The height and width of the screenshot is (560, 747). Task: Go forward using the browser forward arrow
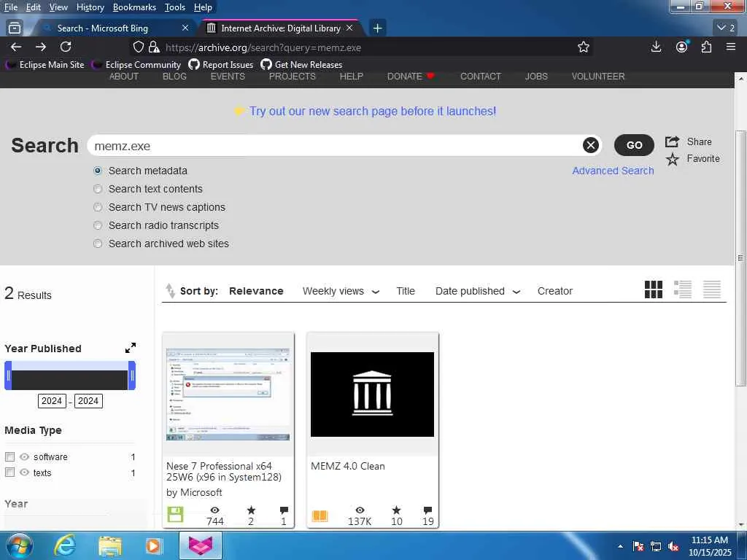41,47
